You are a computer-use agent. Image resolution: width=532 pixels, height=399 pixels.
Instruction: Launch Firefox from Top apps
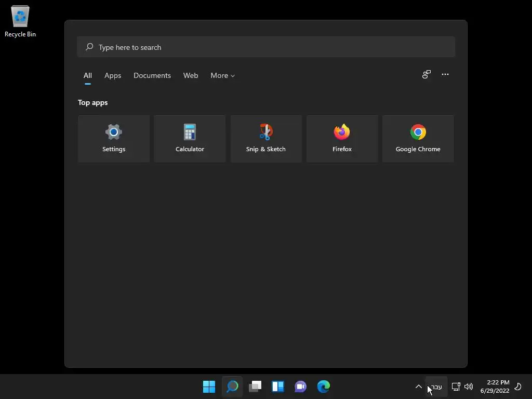click(x=342, y=138)
